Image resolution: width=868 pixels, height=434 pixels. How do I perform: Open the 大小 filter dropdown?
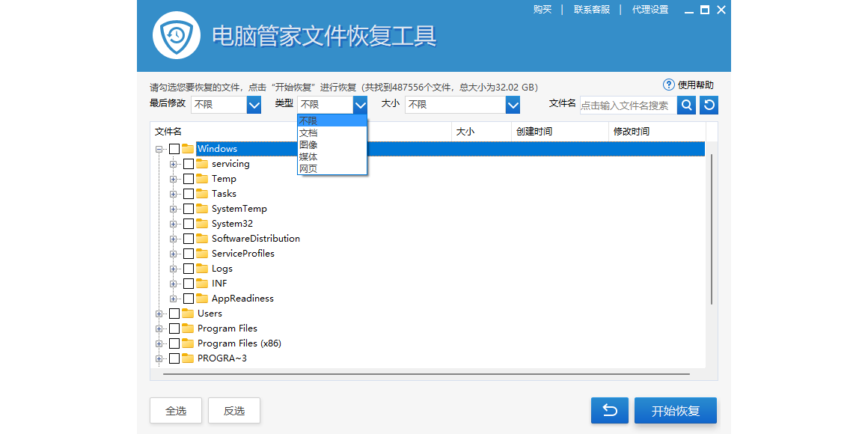[x=513, y=105]
